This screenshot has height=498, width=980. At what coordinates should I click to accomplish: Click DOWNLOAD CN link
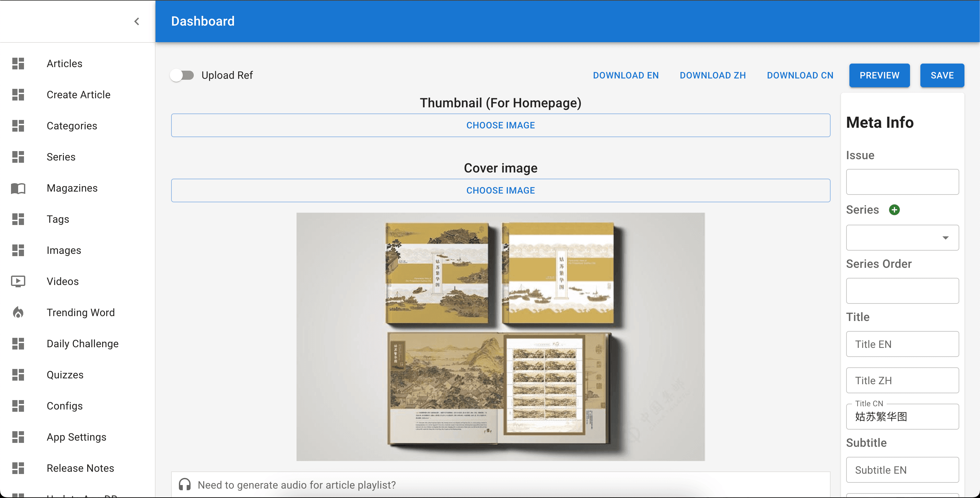click(800, 76)
